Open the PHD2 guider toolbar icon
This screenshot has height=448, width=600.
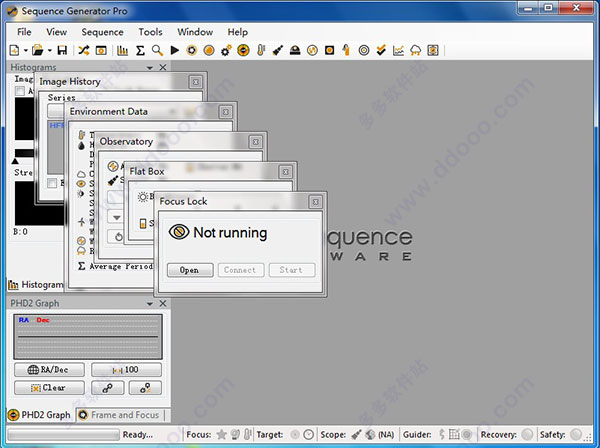coord(243,50)
